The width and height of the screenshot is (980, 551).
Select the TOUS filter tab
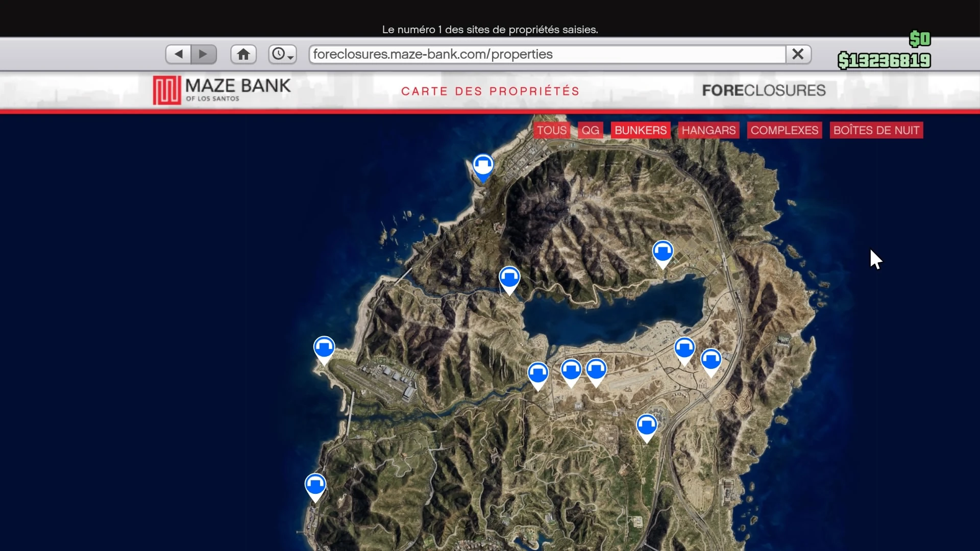551,130
